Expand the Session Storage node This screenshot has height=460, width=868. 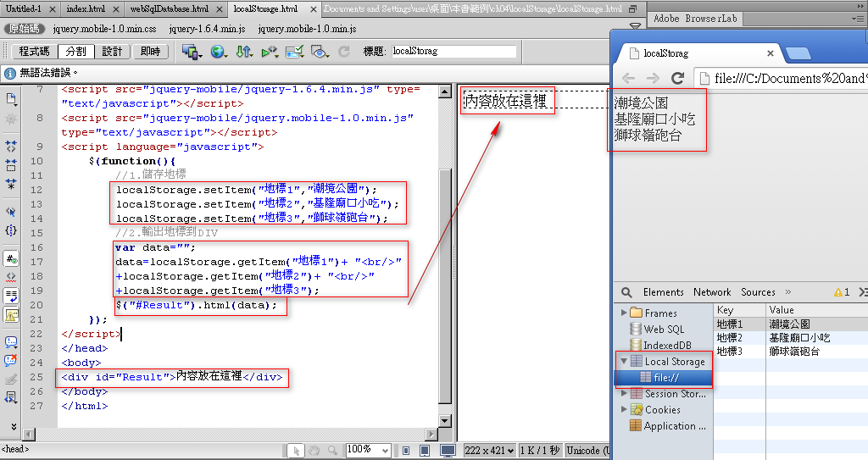pyautogui.click(x=624, y=393)
